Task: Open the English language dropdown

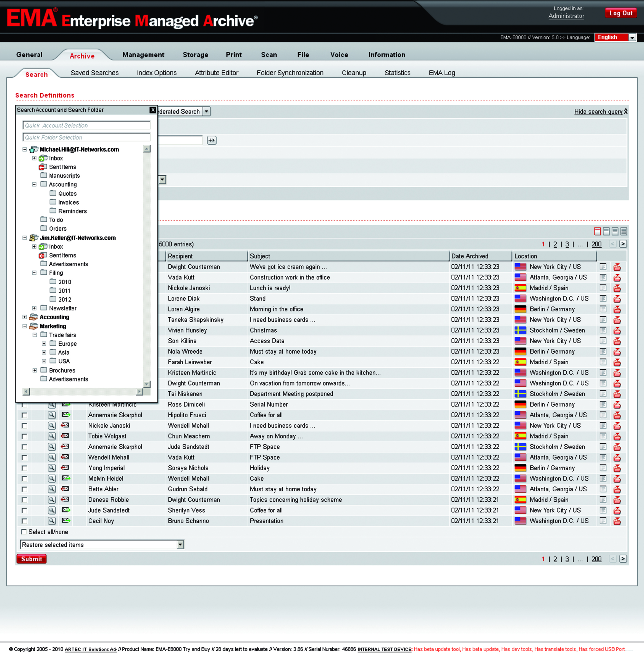Action: [x=632, y=38]
